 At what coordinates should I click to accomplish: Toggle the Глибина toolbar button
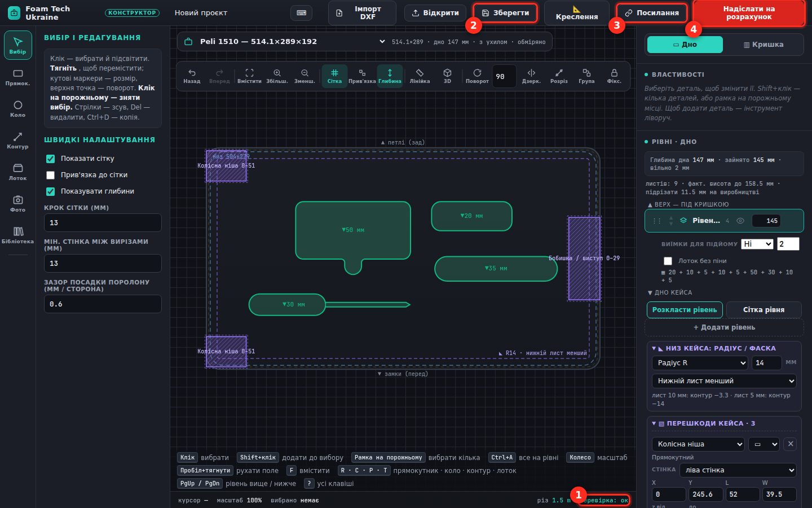(390, 76)
